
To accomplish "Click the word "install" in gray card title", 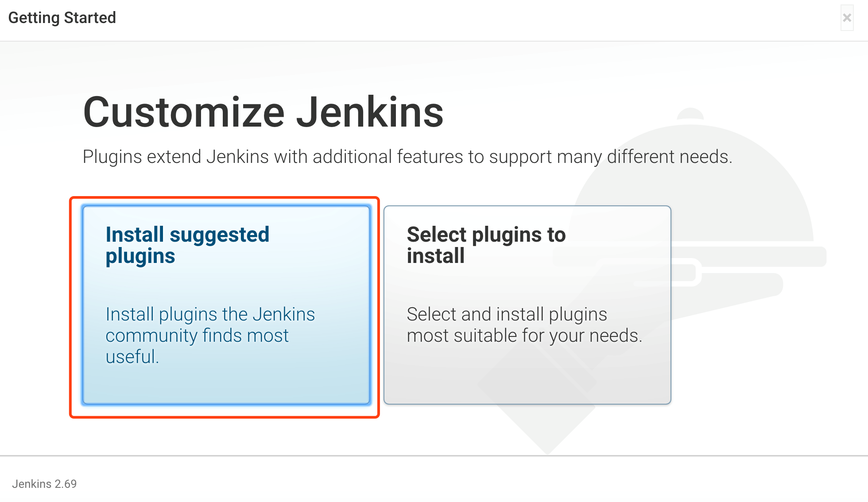I will 436,256.
